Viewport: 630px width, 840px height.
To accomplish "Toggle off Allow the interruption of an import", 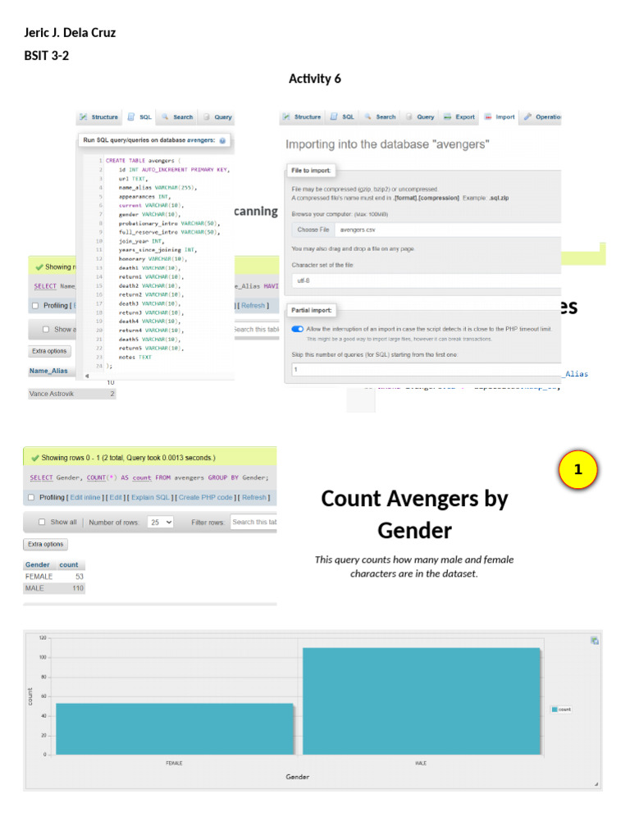I will click(297, 328).
